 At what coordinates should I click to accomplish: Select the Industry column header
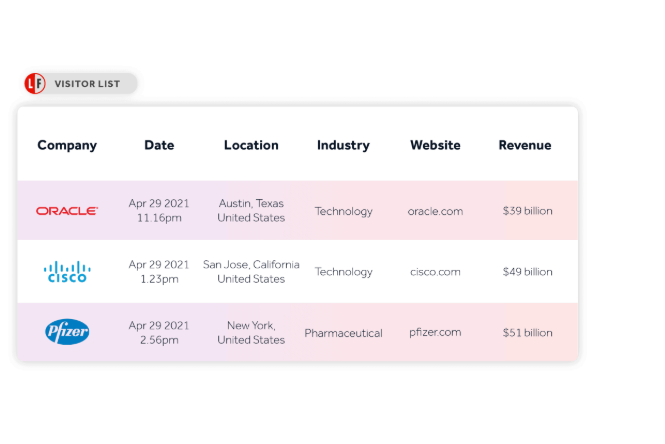click(x=343, y=145)
